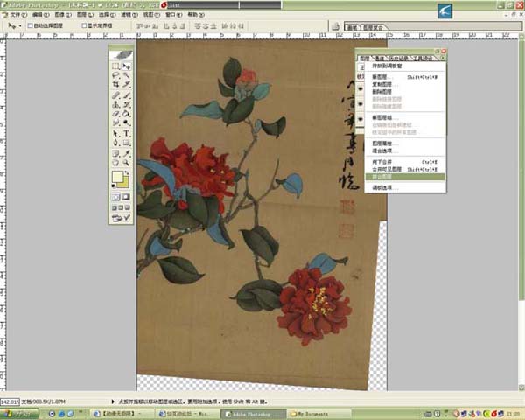Select the Rectangle shape tool

click(x=126, y=143)
